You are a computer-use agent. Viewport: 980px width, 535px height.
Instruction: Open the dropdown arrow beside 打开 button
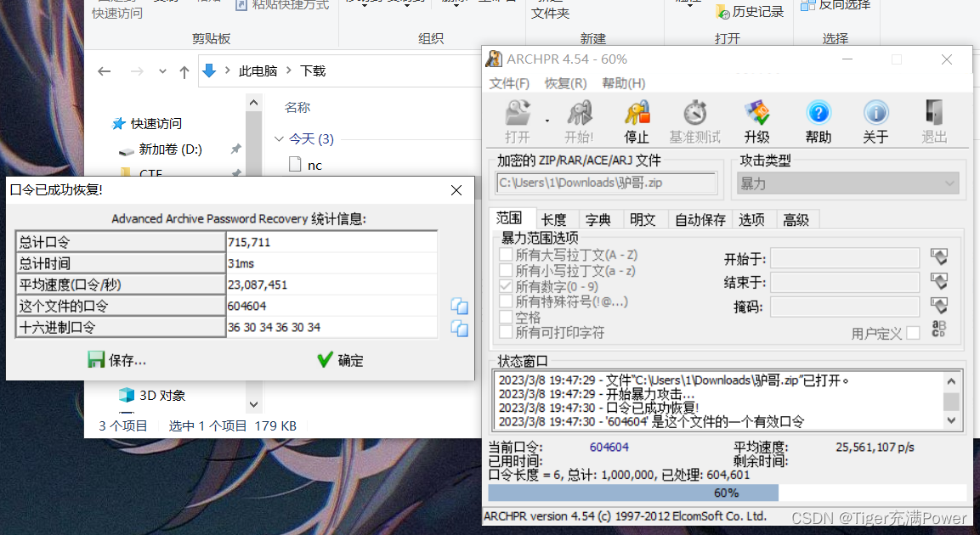547,121
